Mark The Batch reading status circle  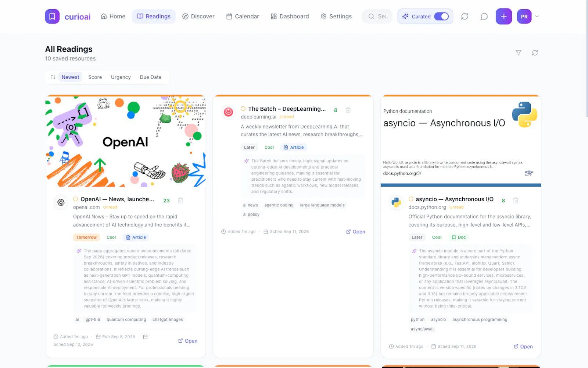tap(243, 109)
